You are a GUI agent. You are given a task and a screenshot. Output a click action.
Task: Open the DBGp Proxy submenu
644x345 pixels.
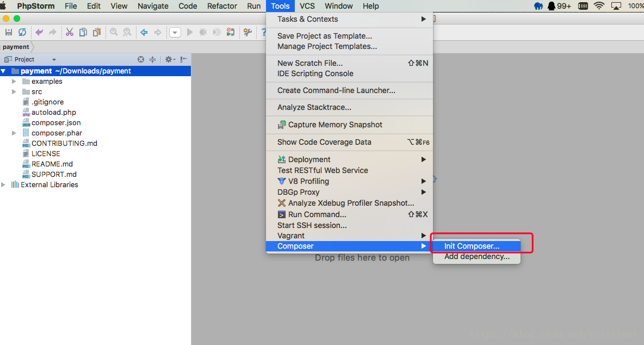[350, 192]
